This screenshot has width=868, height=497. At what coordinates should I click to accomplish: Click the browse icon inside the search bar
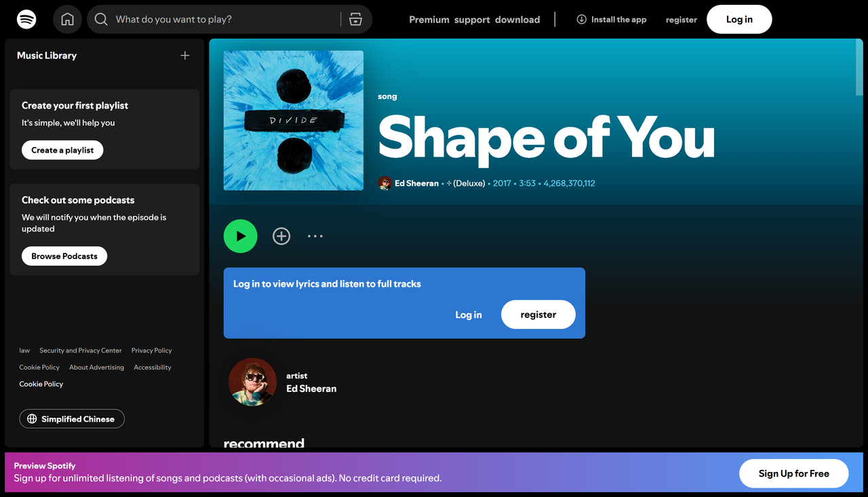[355, 20]
